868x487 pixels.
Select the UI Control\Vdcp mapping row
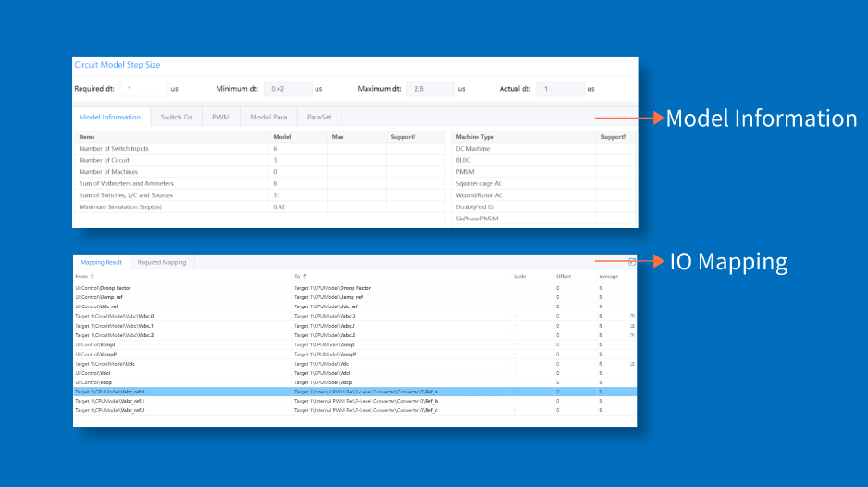[354, 382]
